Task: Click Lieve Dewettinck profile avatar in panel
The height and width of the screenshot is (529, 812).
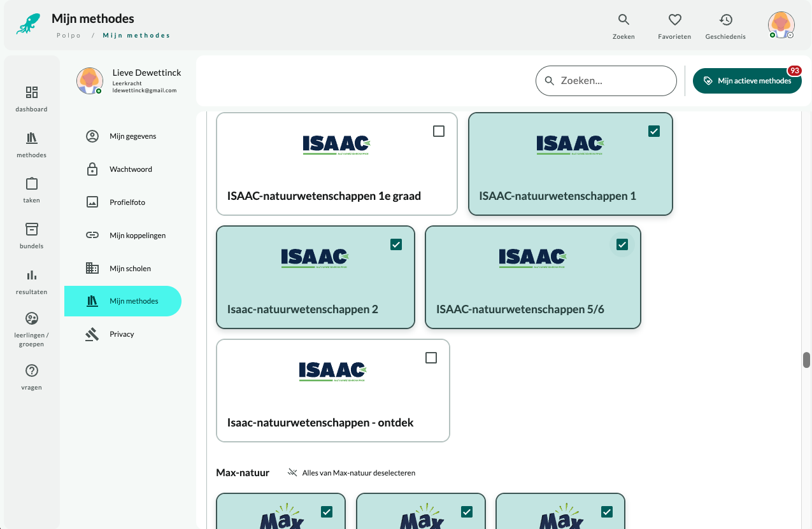Action: click(x=90, y=81)
